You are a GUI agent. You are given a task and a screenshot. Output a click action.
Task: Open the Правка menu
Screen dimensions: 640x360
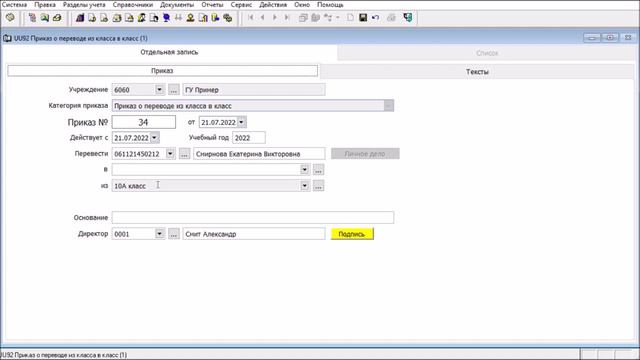[45, 5]
